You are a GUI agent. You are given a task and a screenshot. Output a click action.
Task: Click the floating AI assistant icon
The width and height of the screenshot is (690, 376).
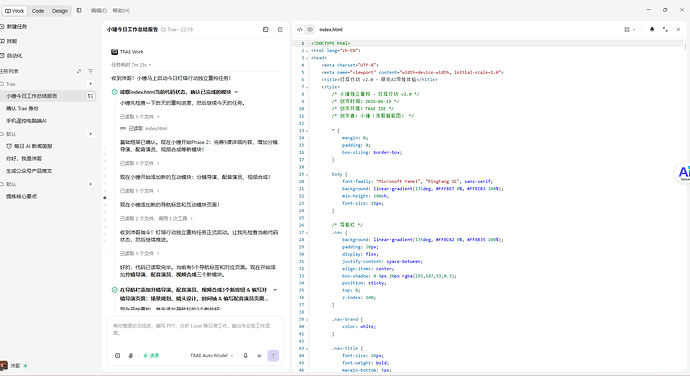pos(684,172)
